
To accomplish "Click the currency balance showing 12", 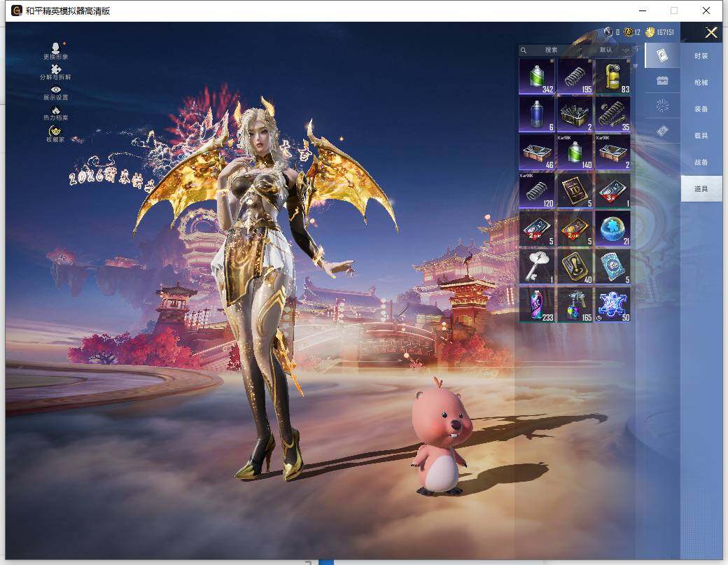I will (632, 32).
